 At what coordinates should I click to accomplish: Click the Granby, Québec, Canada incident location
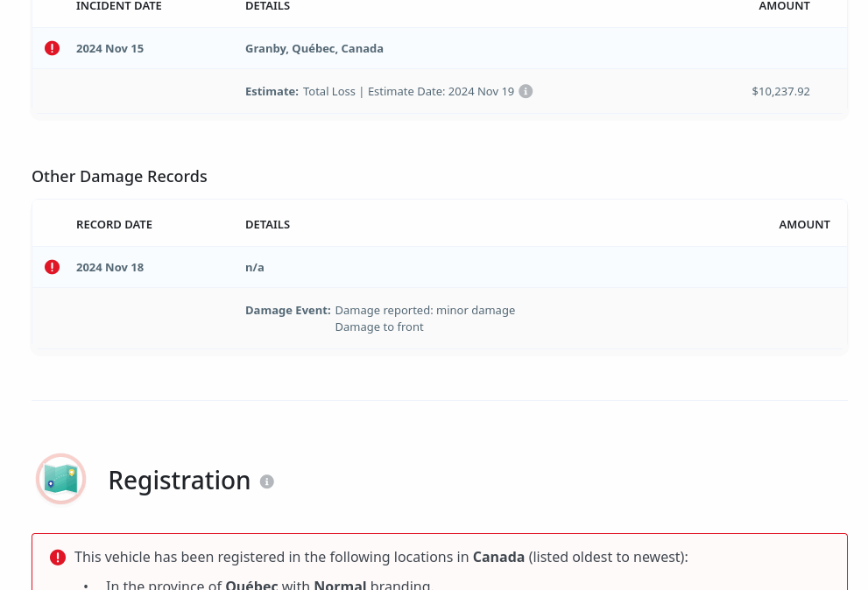tap(314, 49)
